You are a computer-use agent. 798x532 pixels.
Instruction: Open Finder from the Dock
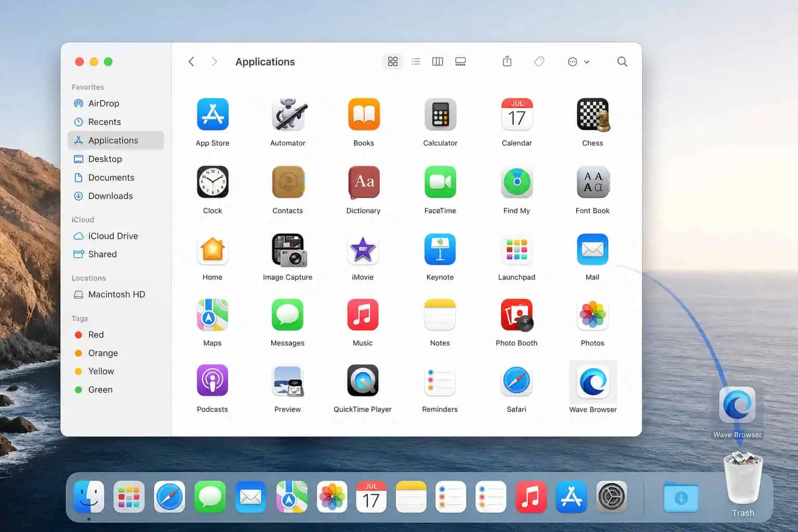point(89,497)
